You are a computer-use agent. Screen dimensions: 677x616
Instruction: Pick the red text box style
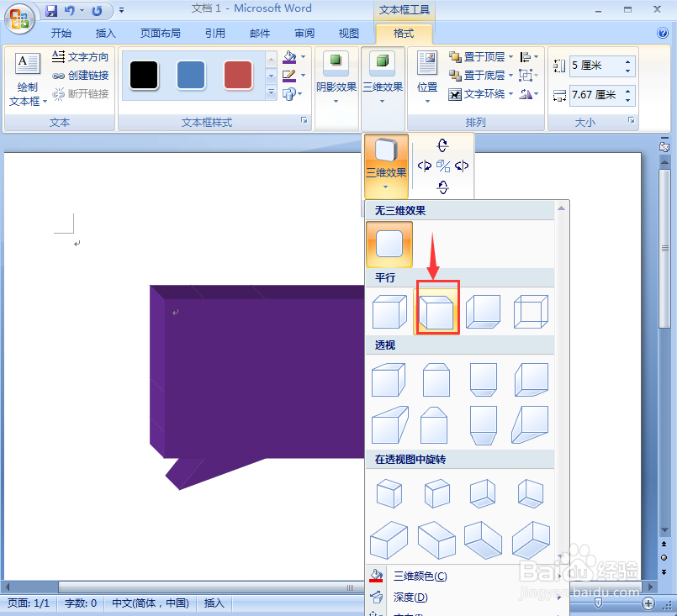click(x=238, y=76)
